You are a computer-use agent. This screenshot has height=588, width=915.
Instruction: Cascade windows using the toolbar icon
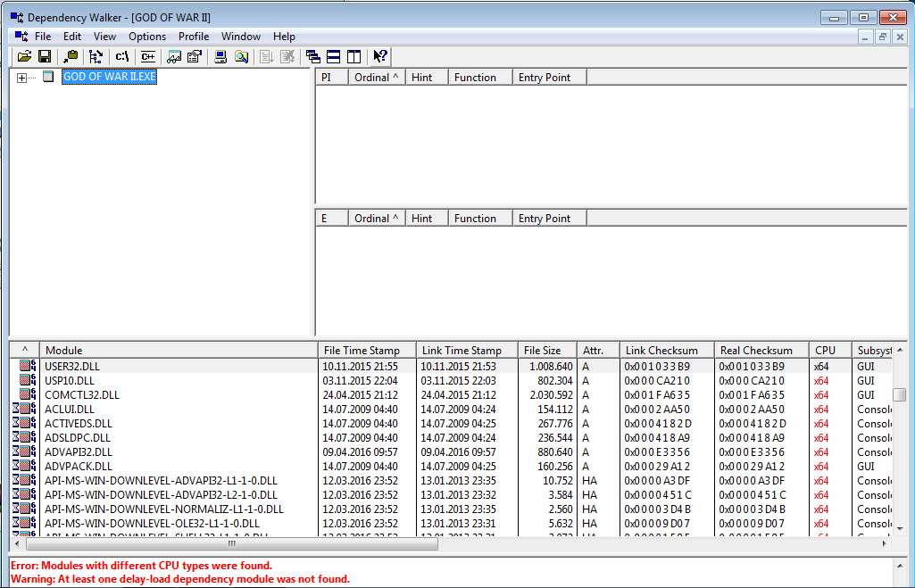(x=312, y=56)
